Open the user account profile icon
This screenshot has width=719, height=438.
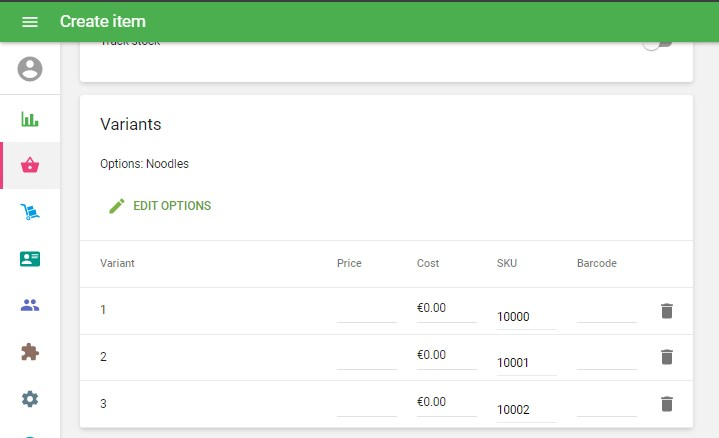pyautogui.click(x=30, y=69)
